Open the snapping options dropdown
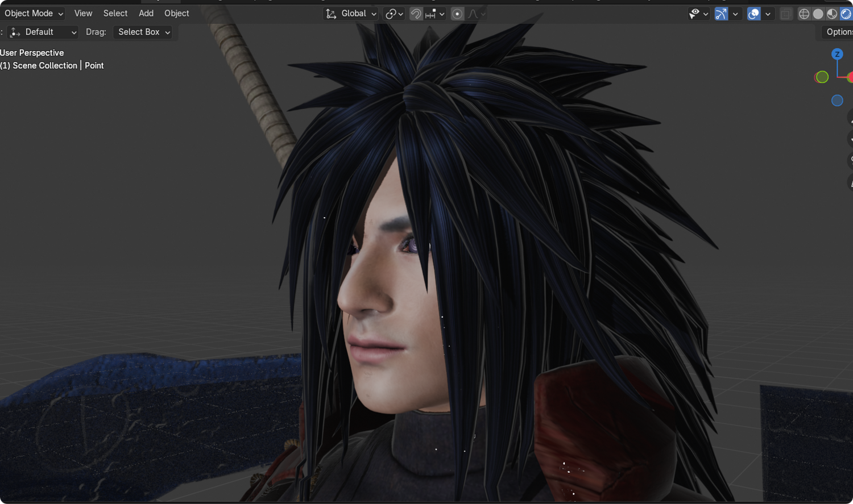 coord(435,14)
